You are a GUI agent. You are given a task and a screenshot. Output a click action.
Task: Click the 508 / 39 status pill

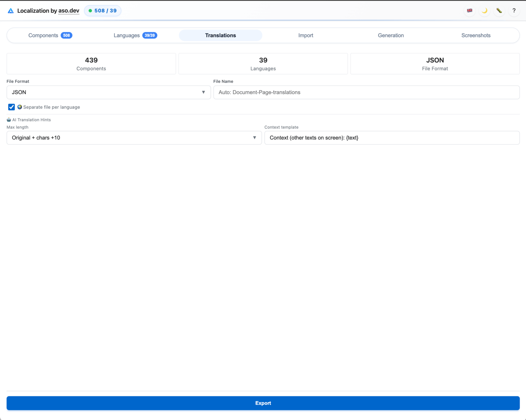103,11
